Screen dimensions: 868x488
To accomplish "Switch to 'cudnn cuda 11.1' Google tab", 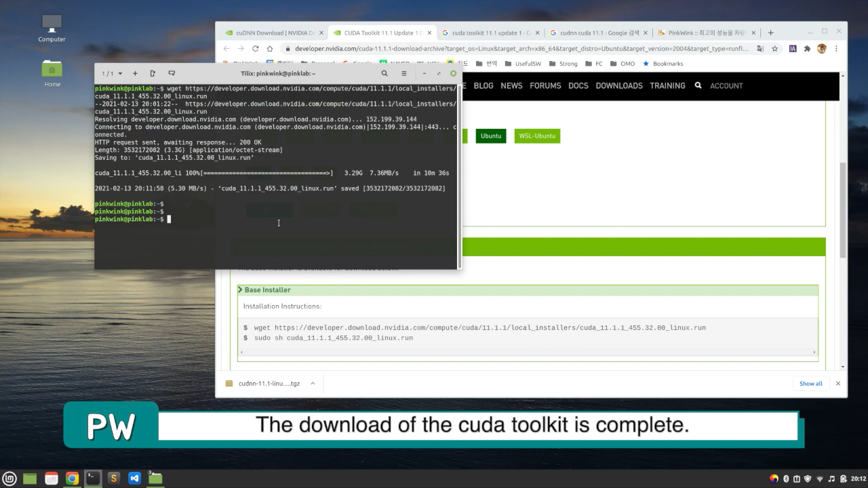I will pos(600,33).
